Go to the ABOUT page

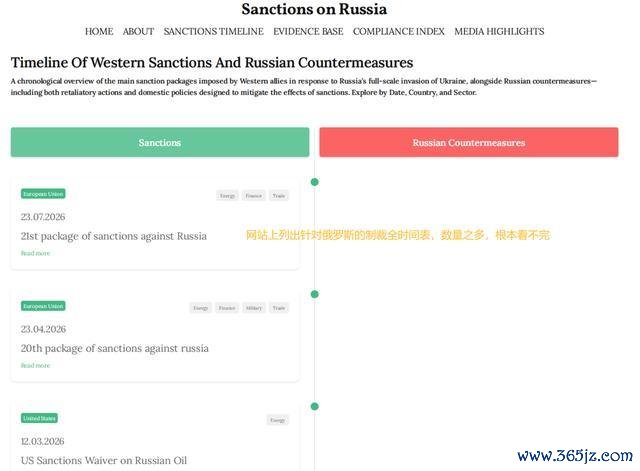138,31
